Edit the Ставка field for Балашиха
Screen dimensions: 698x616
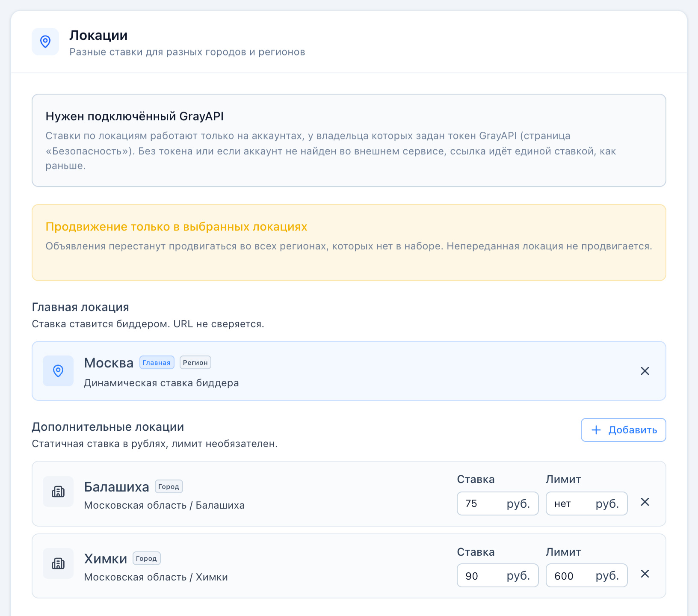pos(497,503)
